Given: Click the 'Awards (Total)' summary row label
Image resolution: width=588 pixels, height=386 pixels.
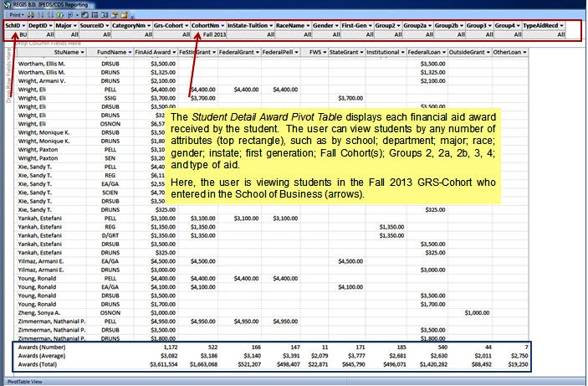Looking at the screenshot, I should (x=38, y=364).
